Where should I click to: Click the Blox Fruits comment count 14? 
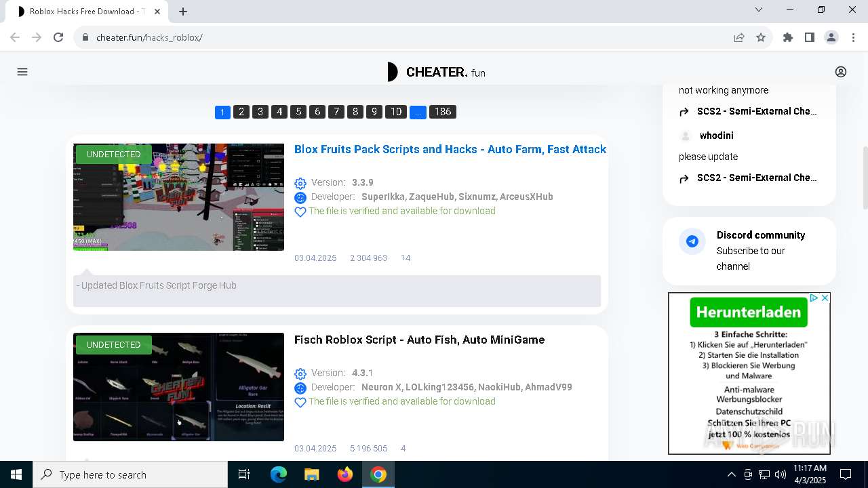click(x=406, y=258)
